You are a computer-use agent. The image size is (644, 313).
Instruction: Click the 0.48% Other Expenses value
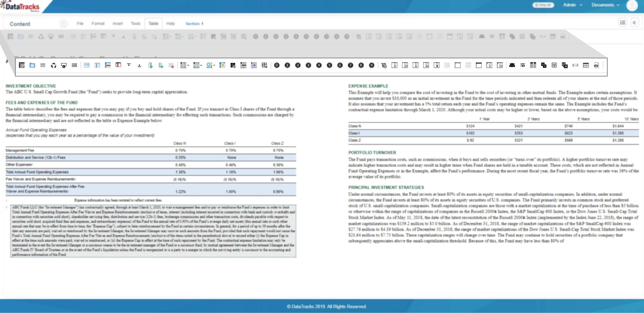[x=180, y=165]
